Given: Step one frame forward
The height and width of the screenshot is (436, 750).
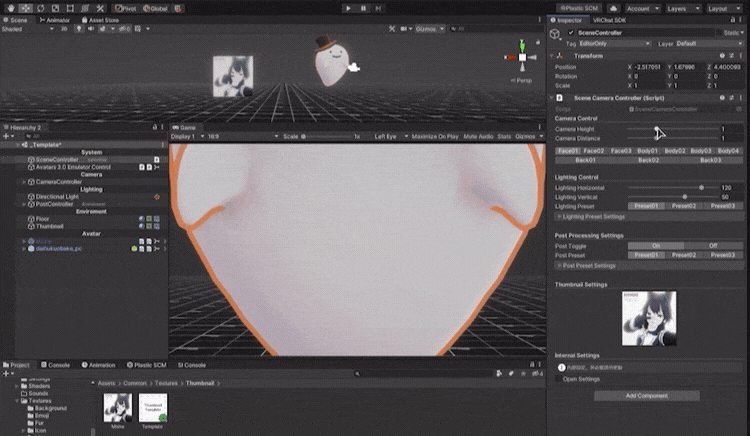Looking at the screenshot, I should 378,8.
